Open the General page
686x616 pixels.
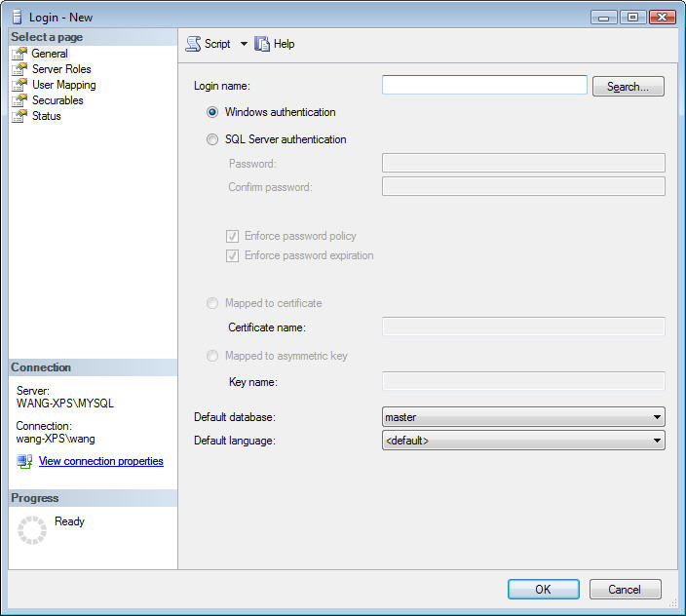[50, 54]
